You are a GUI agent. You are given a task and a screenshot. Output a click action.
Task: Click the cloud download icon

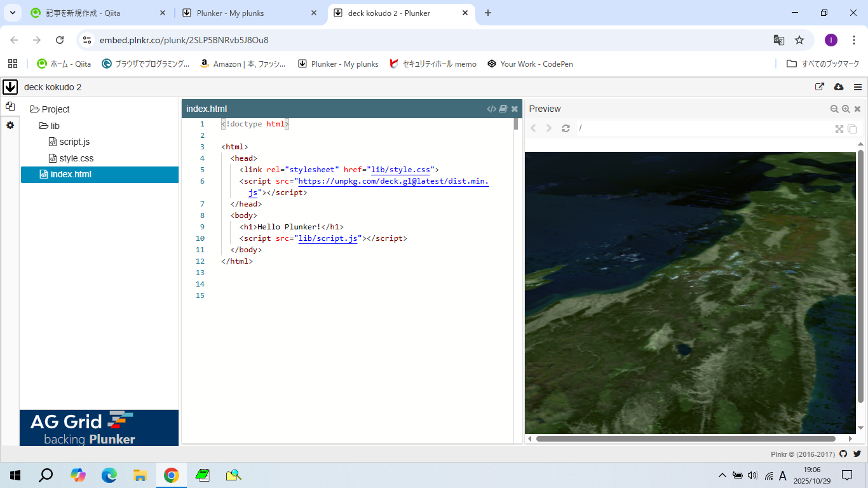tap(838, 87)
